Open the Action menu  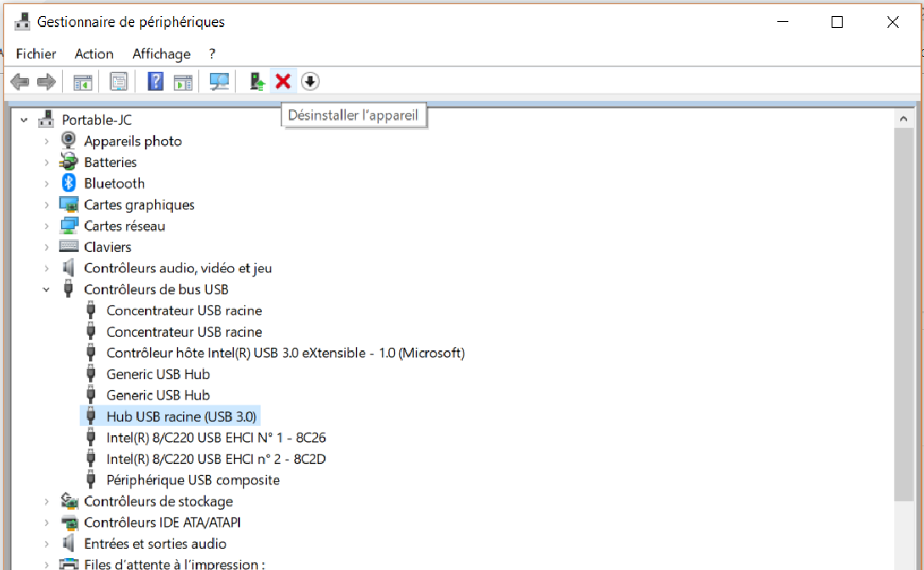[94, 53]
